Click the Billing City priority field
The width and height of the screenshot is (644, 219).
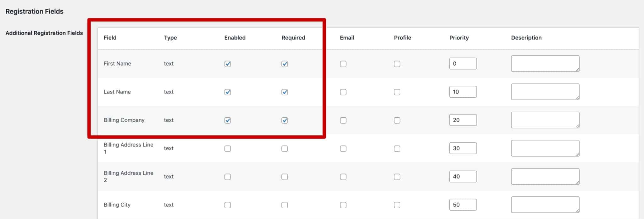point(463,204)
